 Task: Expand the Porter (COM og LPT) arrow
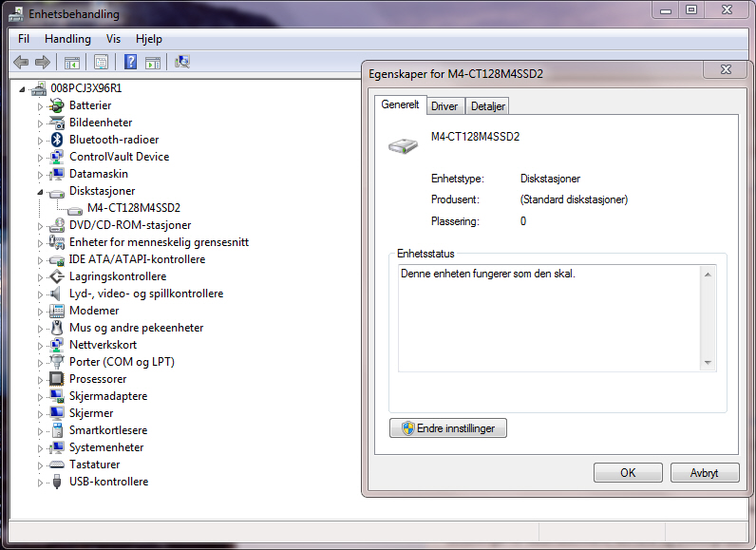point(40,363)
